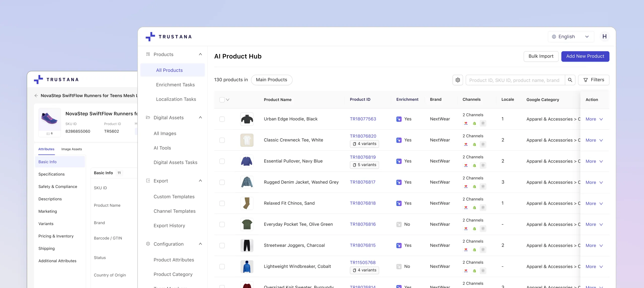Image resolution: width=644 pixels, height=288 pixels.
Task: Check the Classic Crewneck Tee row checkbox
Action: click(x=222, y=140)
